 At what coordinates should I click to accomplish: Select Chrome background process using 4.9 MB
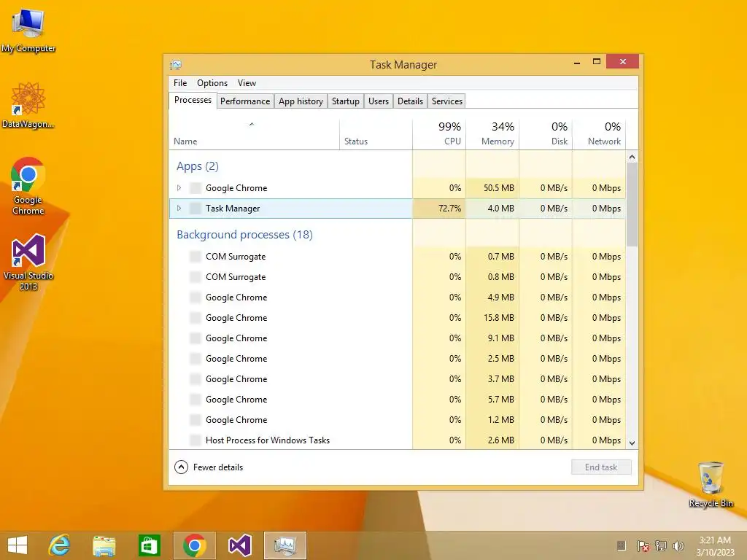tap(398, 297)
